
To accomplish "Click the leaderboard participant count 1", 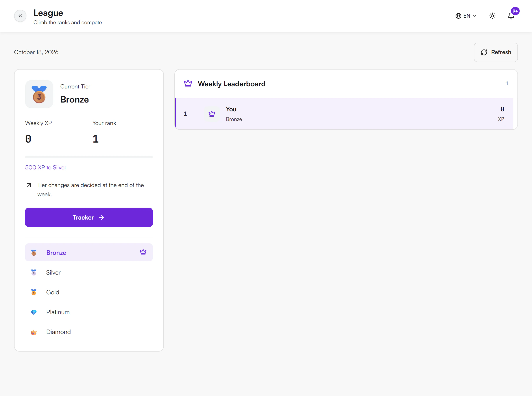I will coord(507,83).
